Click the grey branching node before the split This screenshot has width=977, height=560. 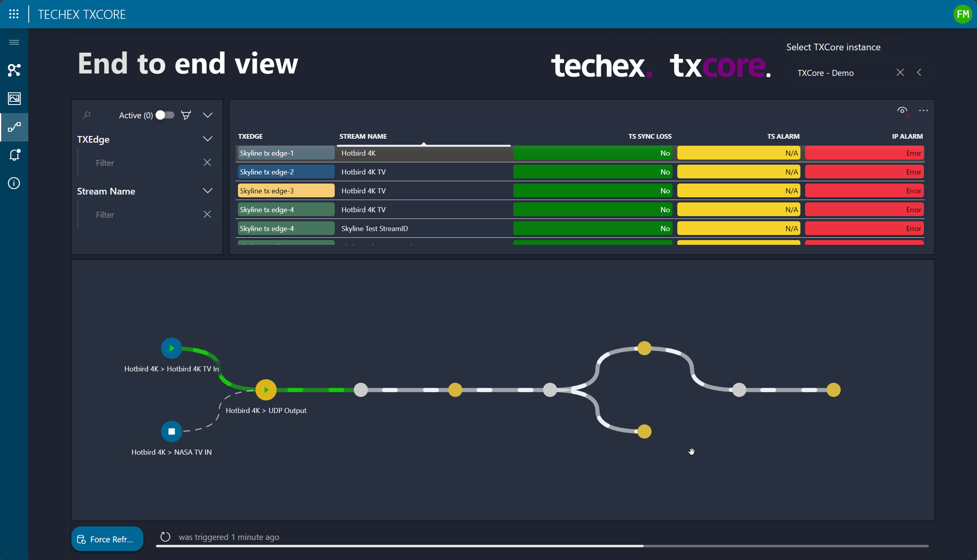tap(550, 390)
